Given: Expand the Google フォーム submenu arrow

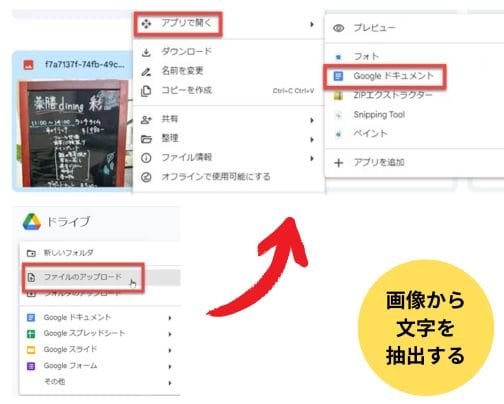Looking at the screenshot, I should tap(170, 367).
